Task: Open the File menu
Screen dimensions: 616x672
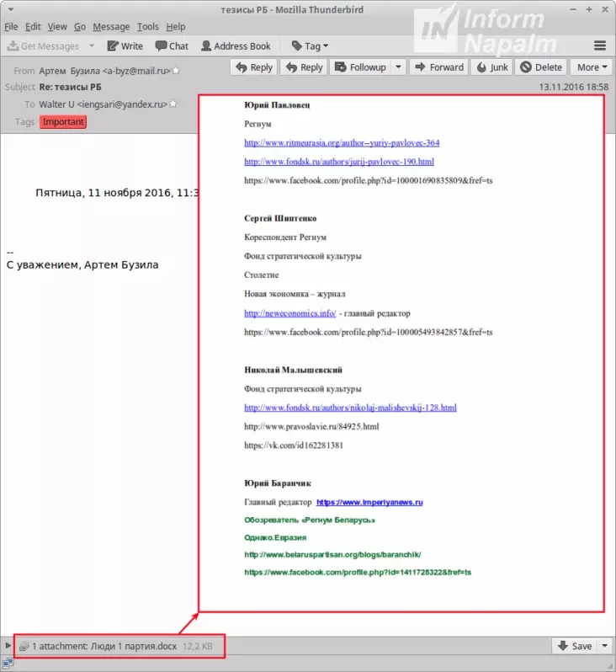Action: pos(11,27)
